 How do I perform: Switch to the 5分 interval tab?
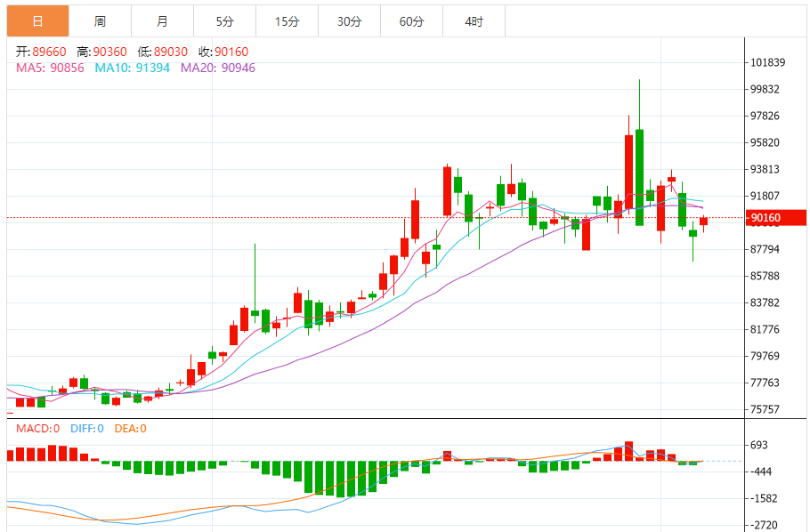(224, 21)
